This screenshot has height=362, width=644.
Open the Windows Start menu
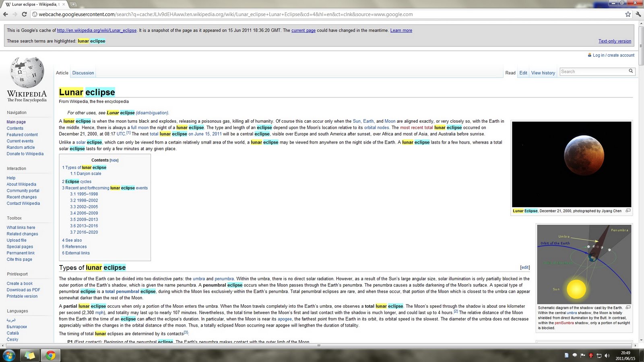9,355
